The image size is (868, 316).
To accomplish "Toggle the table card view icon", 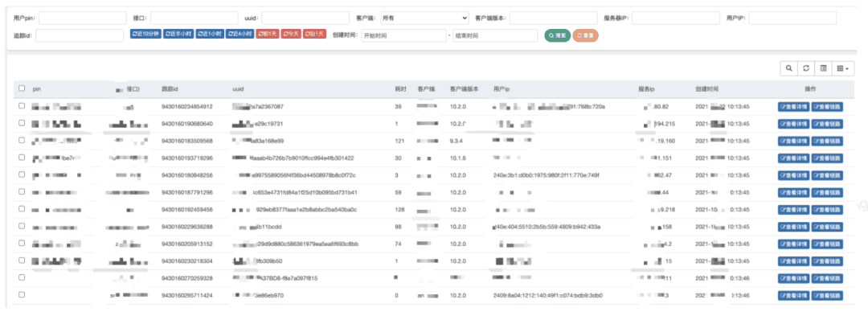I will click(x=823, y=68).
